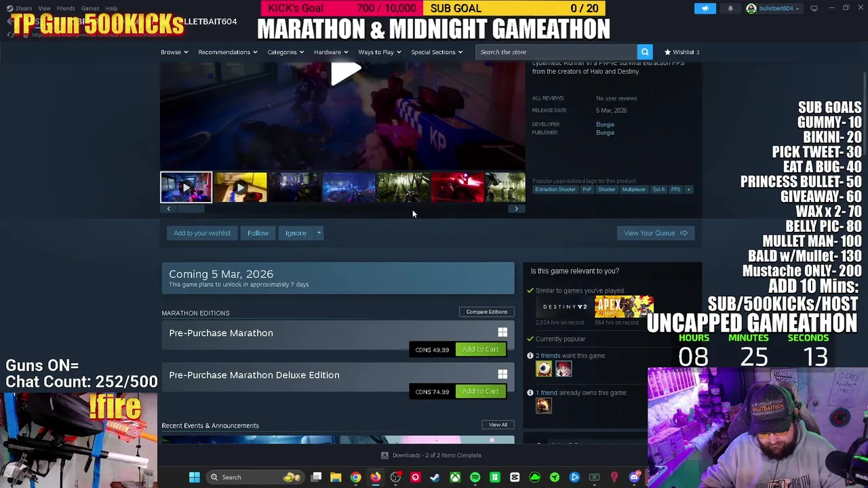The width and height of the screenshot is (868, 488).
Task: Switch to Steam Big Picture mode icon
Action: pyautogui.click(x=814, y=8)
